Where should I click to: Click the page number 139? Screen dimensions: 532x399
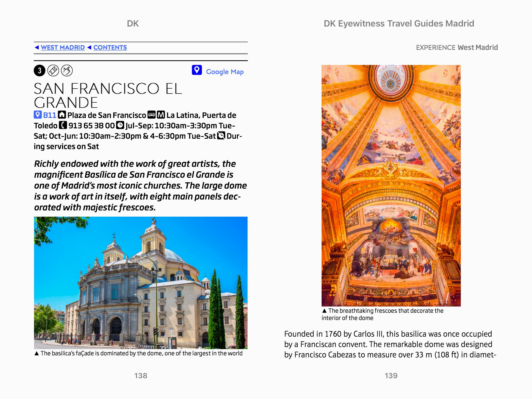point(391,376)
